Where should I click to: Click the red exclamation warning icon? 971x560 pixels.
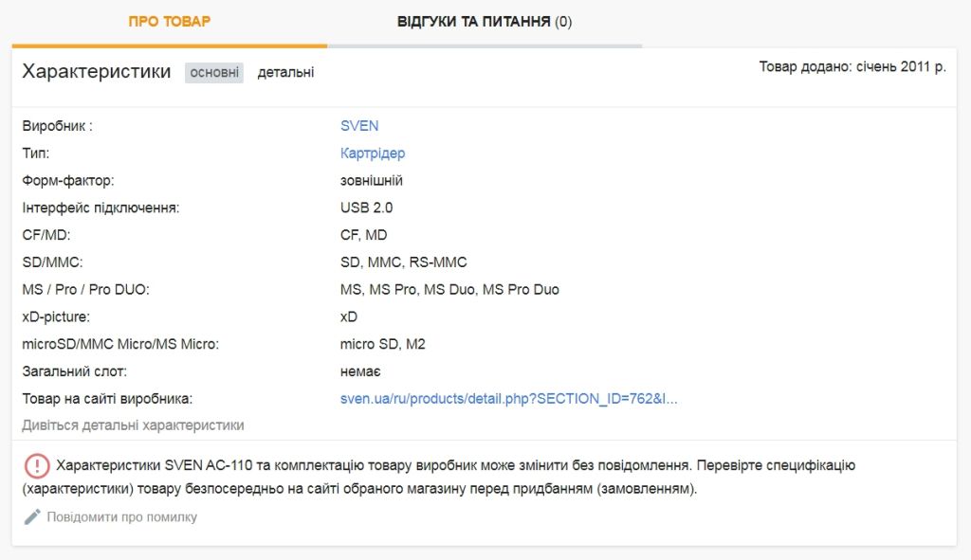click(37, 465)
